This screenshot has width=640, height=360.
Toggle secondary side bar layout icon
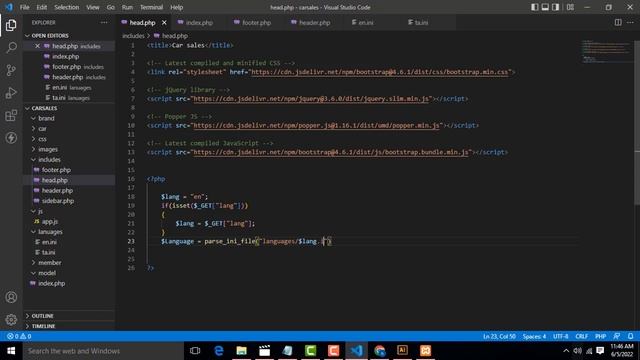[x=556, y=7]
